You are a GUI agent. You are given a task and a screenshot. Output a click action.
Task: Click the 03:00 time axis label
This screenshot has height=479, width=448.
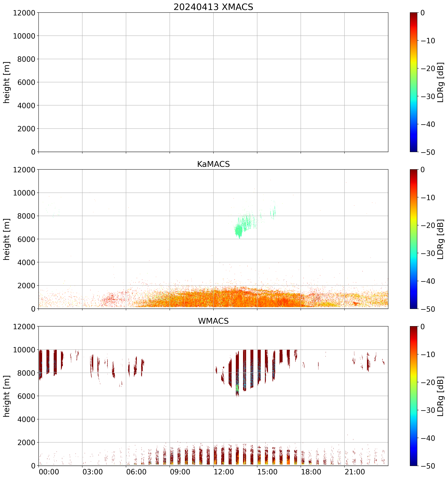click(93, 472)
